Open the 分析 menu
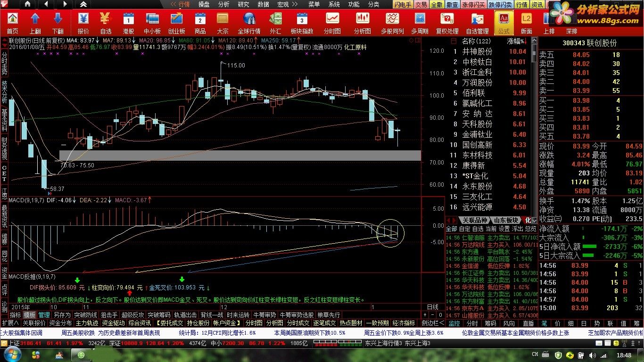Viewport: 644px width, 362px height. (x=224, y=4)
